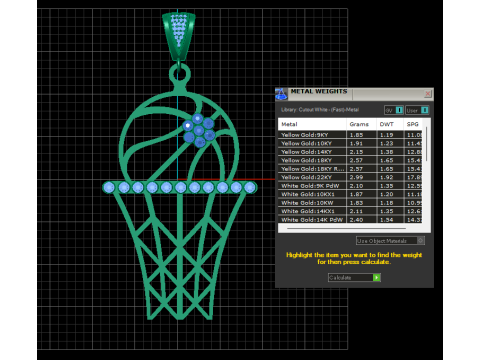Select the White Gold:9K PdW row
Viewport: 480px width, 360px height.
350,186
